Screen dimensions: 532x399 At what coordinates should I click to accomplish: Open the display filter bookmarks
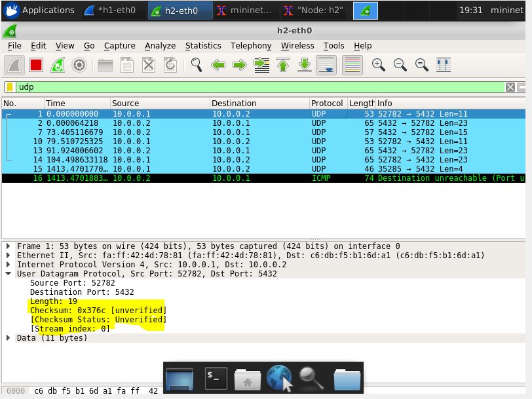9,86
